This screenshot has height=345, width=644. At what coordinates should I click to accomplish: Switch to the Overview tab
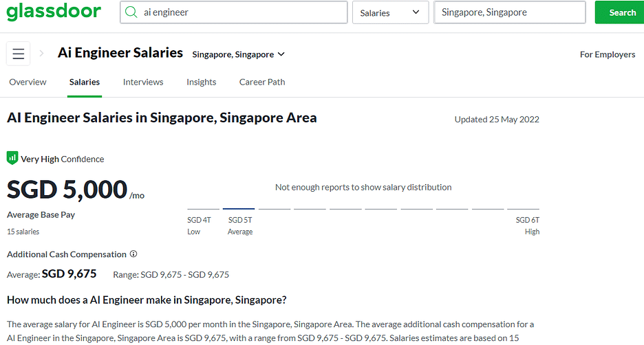28,82
